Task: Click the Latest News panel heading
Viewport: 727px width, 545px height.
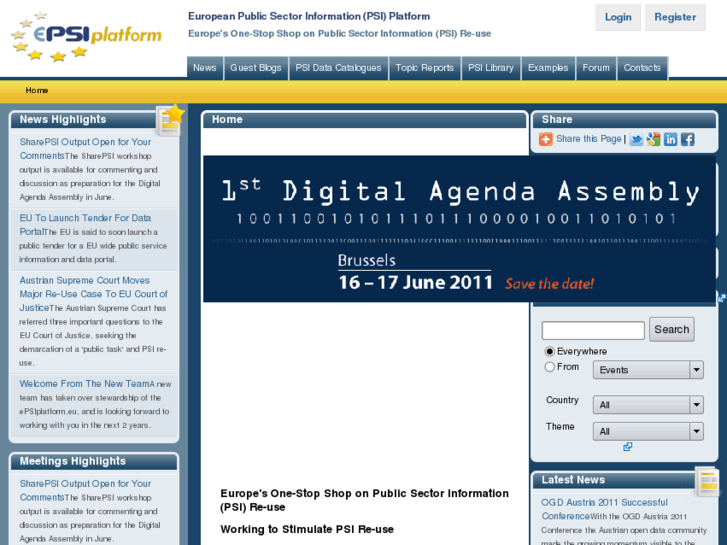Action: coord(573,480)
